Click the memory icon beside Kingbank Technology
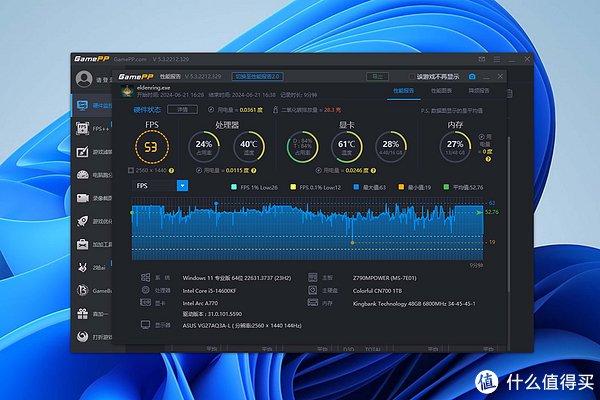 313,303
